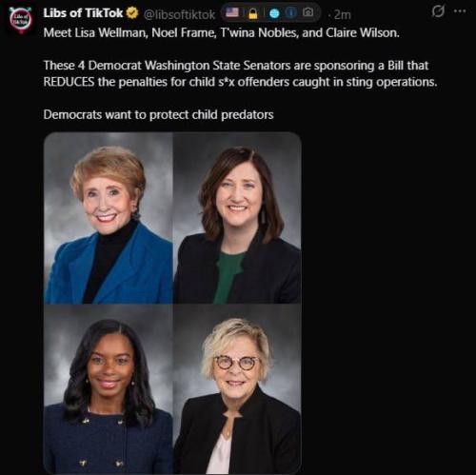Click the 2m post timestamp
The image size is (476, 475).
[343, 14]
